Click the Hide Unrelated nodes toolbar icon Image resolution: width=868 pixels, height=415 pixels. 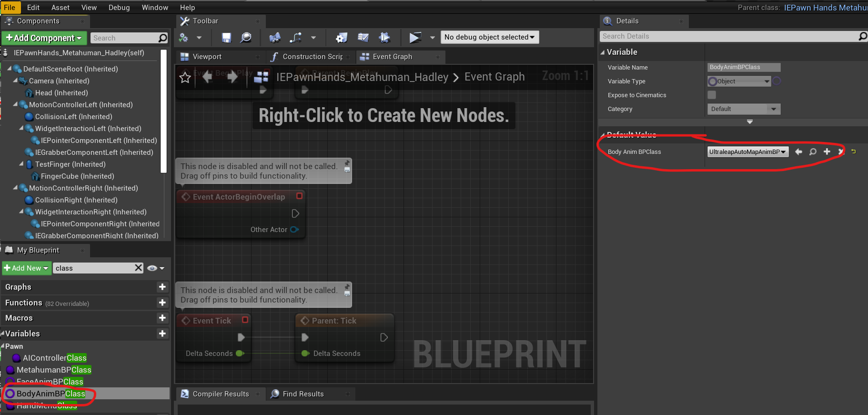tap(296, 37)
